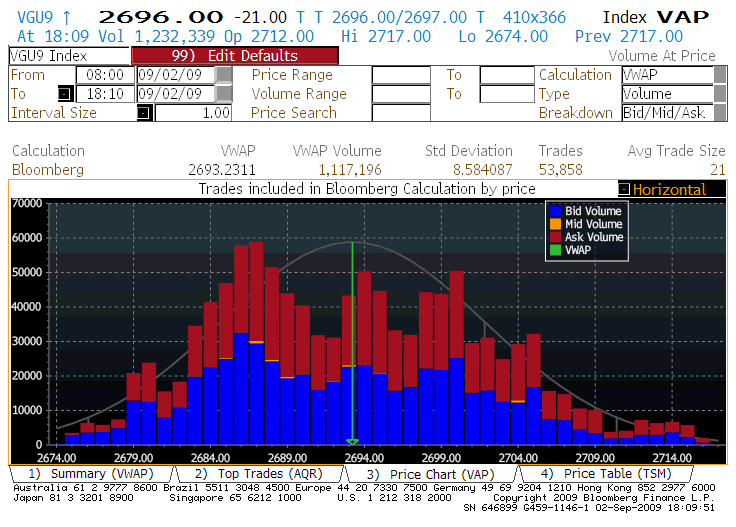Click the 99) Edit Defaults button
Image resolution: width=736 pixels, height=527 pixels.
tap(235, 55)
